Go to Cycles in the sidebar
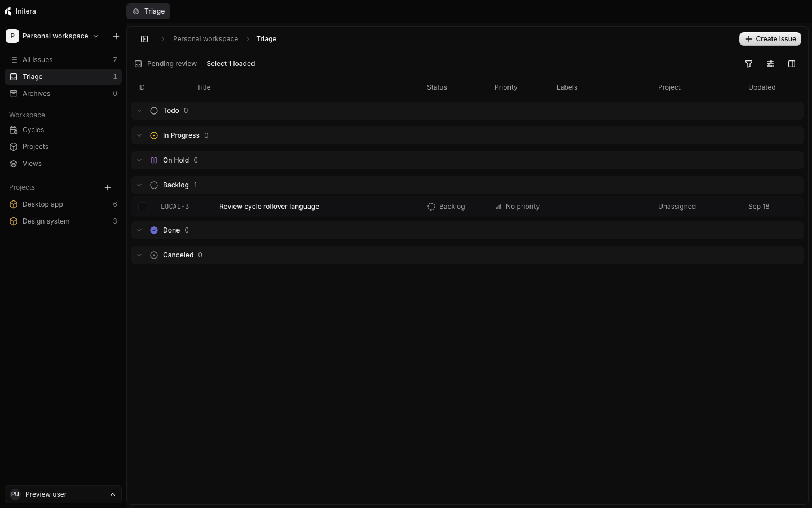The width and height of the screenshot is (812, 508). (63, 130)
